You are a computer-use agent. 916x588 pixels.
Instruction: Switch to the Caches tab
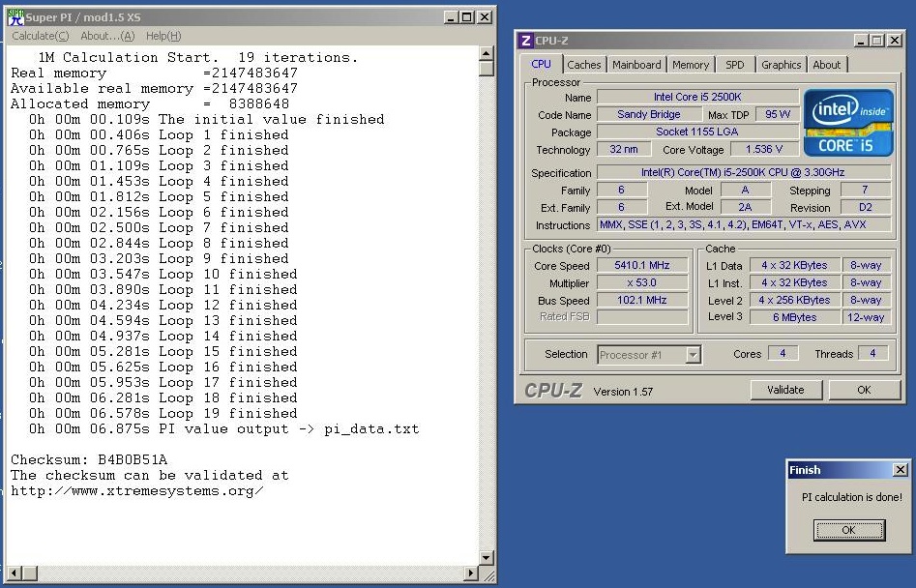583,65
